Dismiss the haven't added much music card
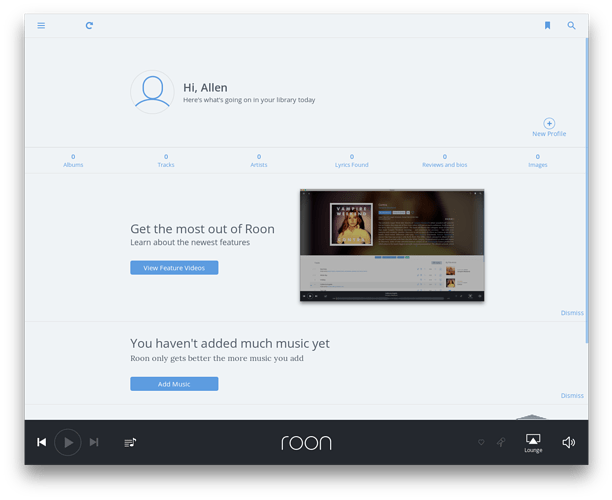Screen dimensions: 612x500 coord(572,396)
